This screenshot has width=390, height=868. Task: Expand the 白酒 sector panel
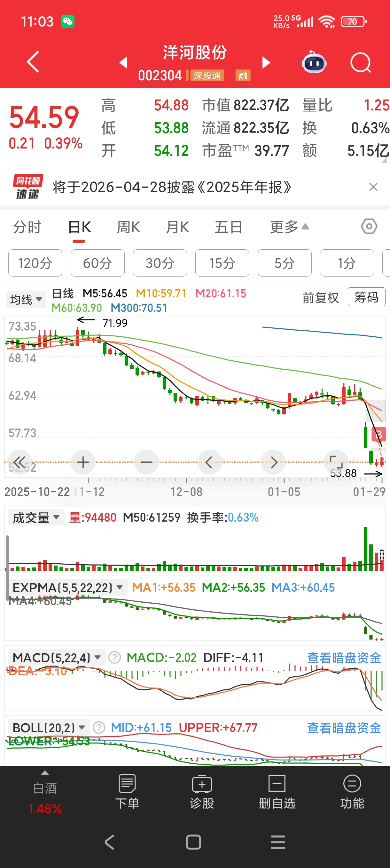pyautogui.click(x=45, y=792)
